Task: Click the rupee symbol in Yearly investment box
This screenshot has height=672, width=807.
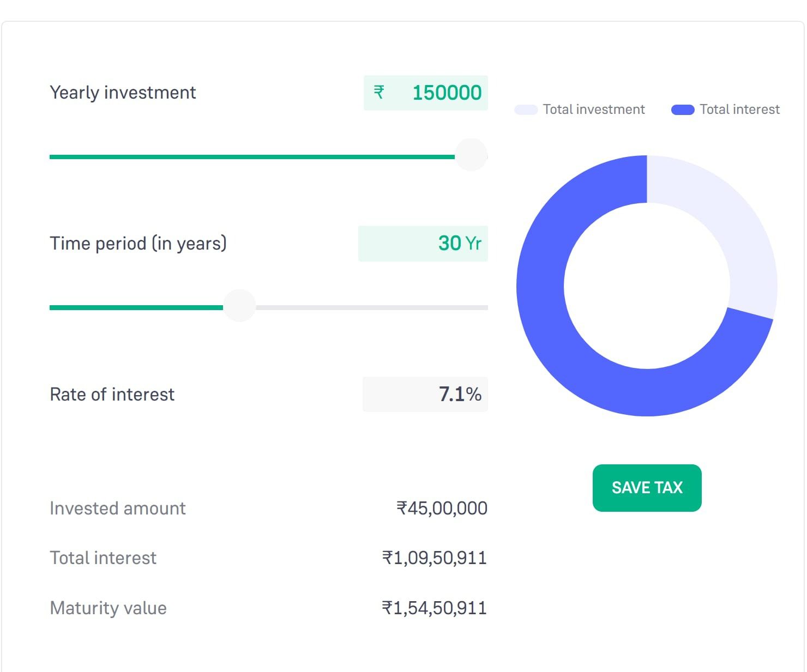Action: (x=379, y=92)
